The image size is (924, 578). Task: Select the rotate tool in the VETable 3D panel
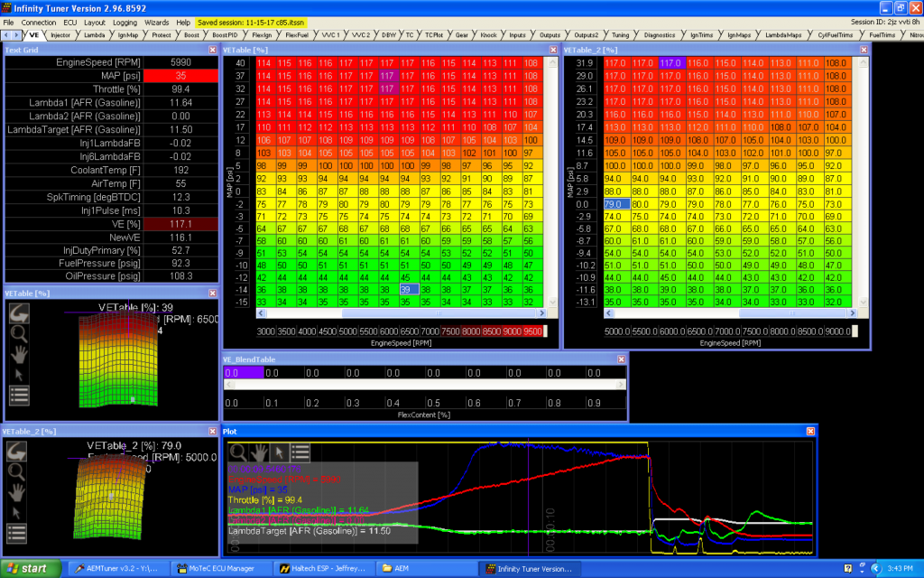18,313
